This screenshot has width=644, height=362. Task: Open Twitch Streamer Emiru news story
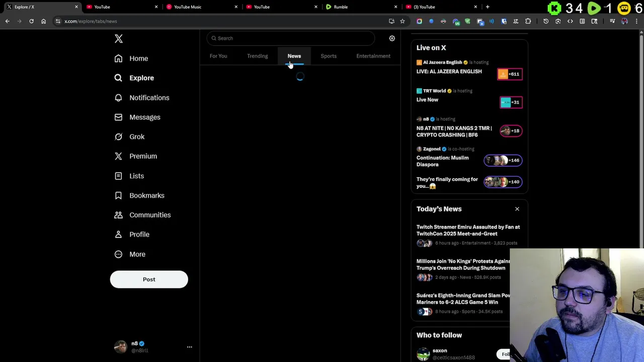tap(468, 230)
